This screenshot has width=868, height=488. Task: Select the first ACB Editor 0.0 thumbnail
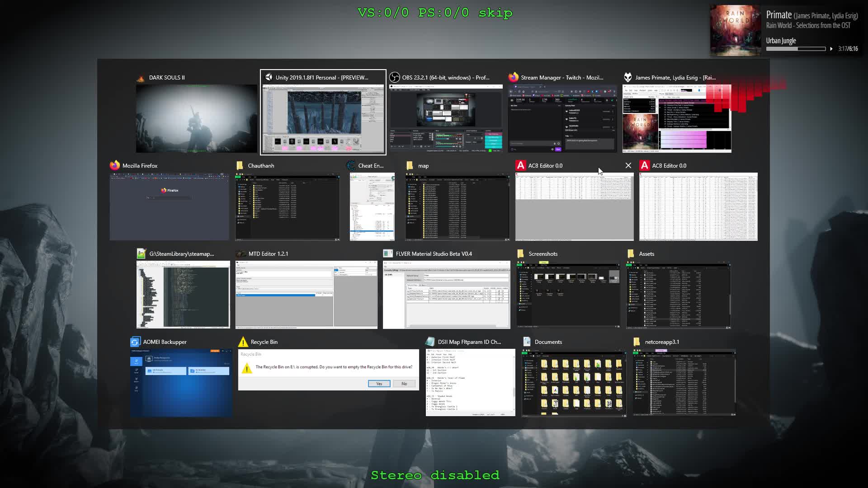point(575,206)
